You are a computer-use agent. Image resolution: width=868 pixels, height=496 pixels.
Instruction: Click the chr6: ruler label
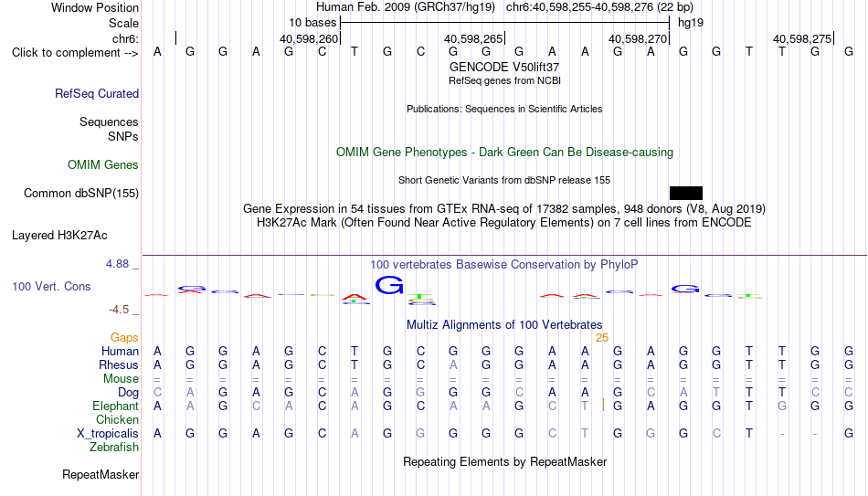tap(125, 38)
